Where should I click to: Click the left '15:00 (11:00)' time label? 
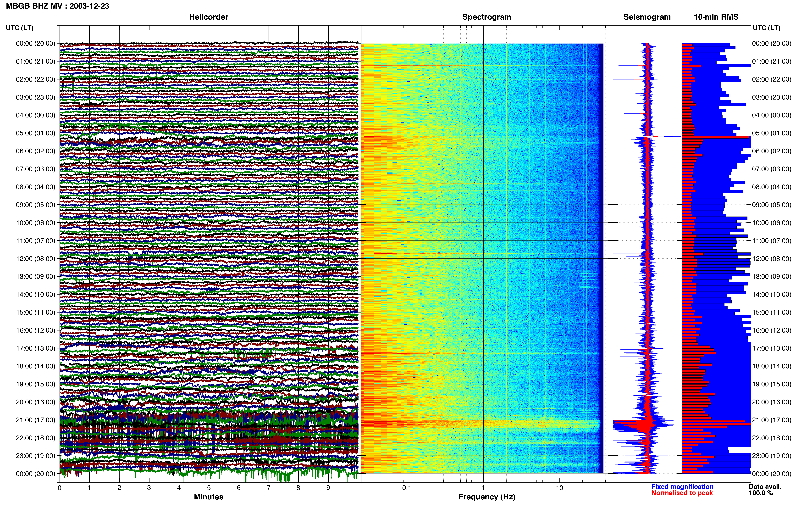tap(36, 313)
